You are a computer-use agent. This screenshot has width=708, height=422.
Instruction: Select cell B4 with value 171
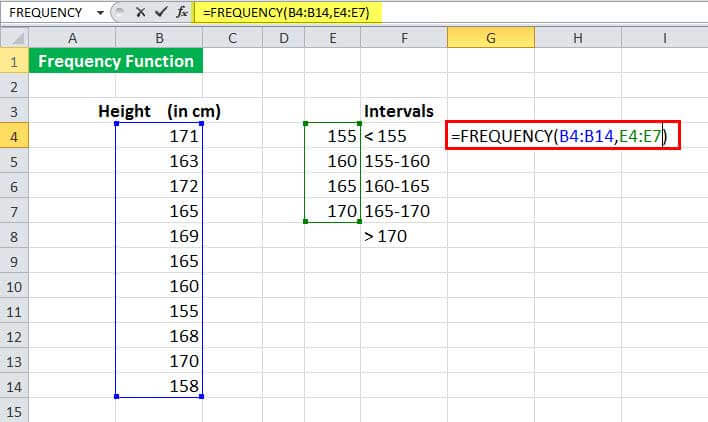click(159, 135)
